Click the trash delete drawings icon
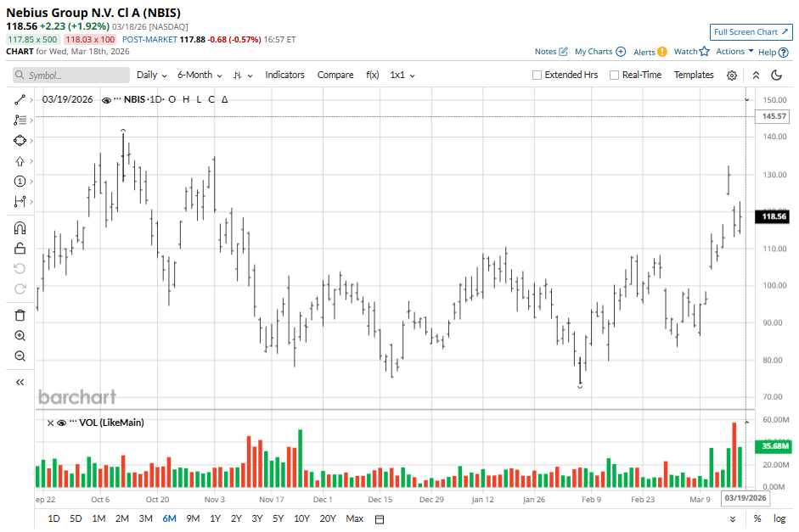799x532 pixels. [x=20, y=315]
